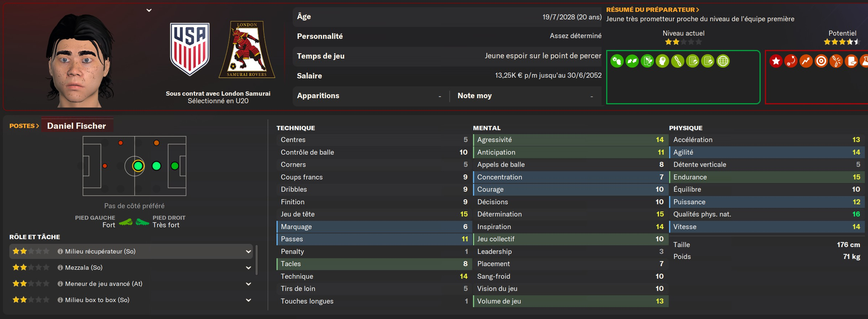Viewport: 868px width, 319px height.
Task: Click the red star weakness icon
Action: tap(776, 61)
